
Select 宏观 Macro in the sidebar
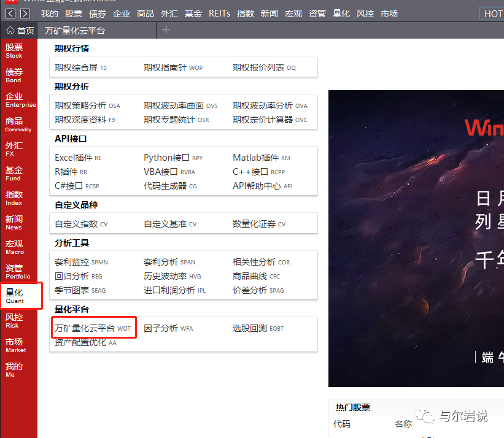pyautogui.click(x=15, y=247)
